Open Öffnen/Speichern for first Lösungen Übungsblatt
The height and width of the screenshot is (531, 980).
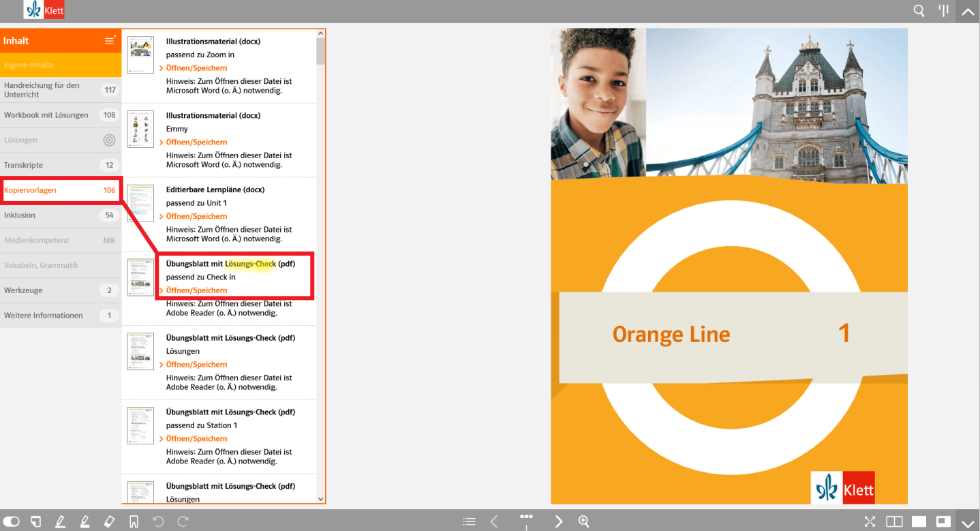point(196,365)
